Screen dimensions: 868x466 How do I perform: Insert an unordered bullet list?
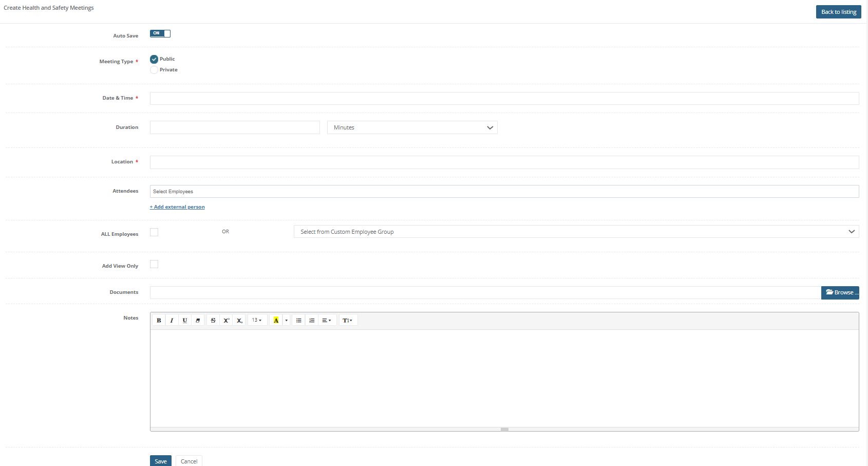[298, 320]
